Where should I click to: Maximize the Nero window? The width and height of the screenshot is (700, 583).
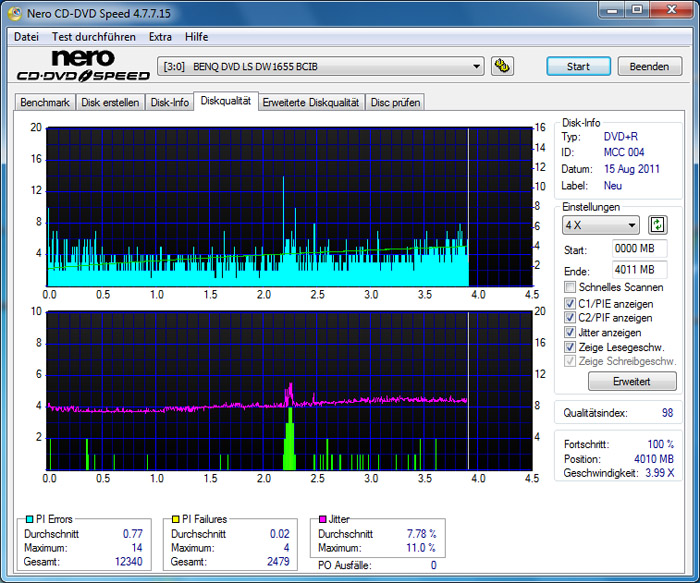point(637,9)
